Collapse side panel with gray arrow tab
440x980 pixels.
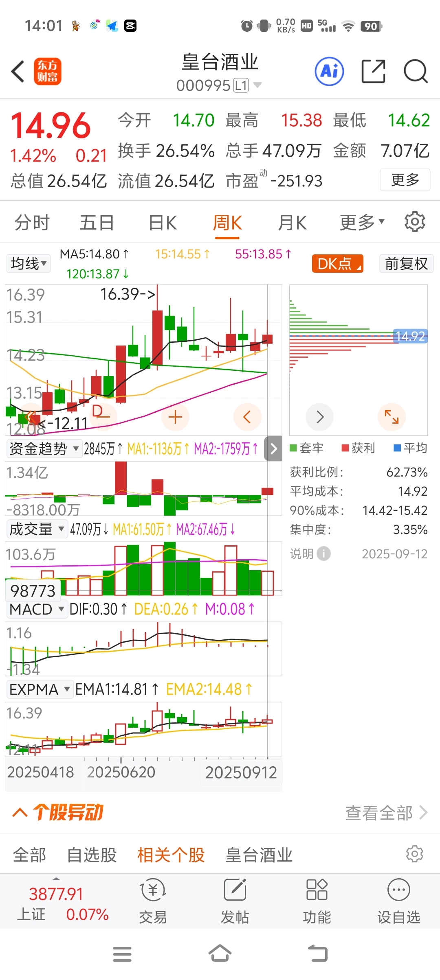tap(273, 448)
